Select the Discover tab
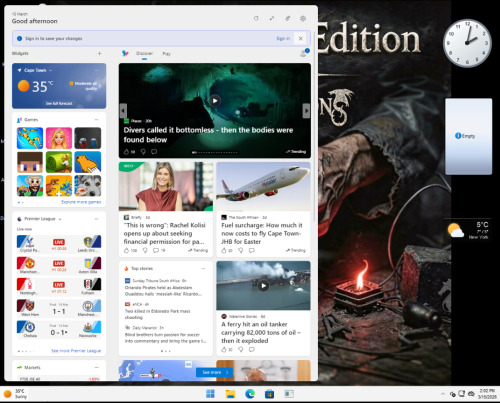The width and height of the screenshot is (500, 403). click(144, 53)
